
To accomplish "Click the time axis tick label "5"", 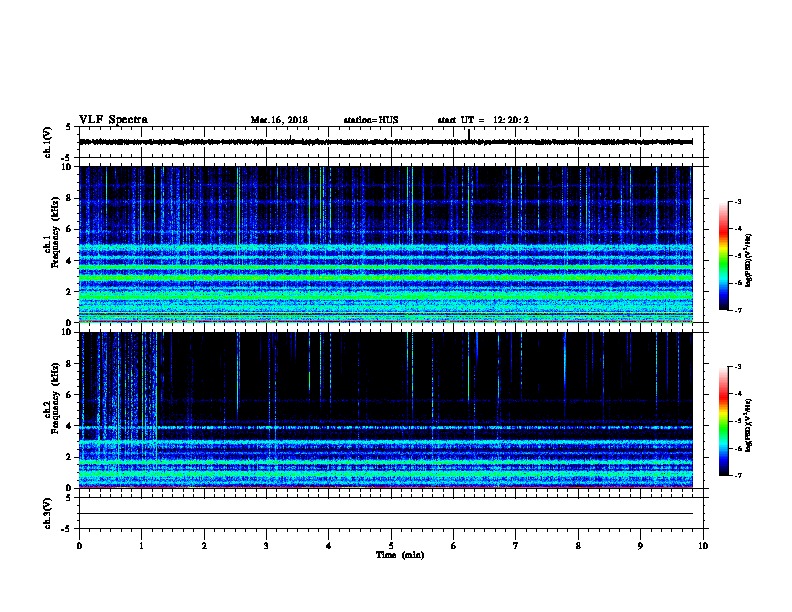I will click(x=391, y=546).
